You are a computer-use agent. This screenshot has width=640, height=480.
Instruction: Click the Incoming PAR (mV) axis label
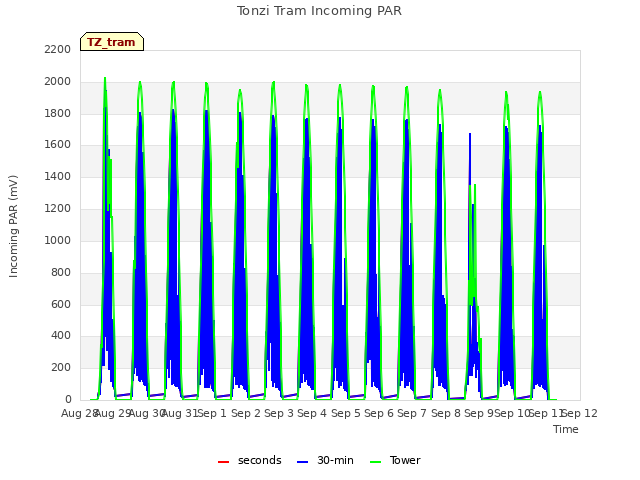coord(13,226)
